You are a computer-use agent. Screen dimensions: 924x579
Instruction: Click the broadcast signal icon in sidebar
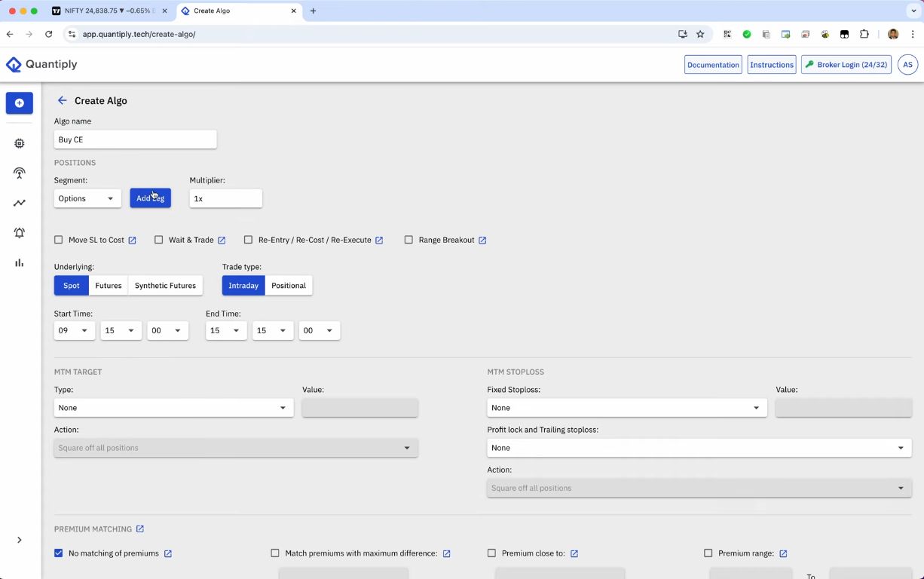(20, 173)
